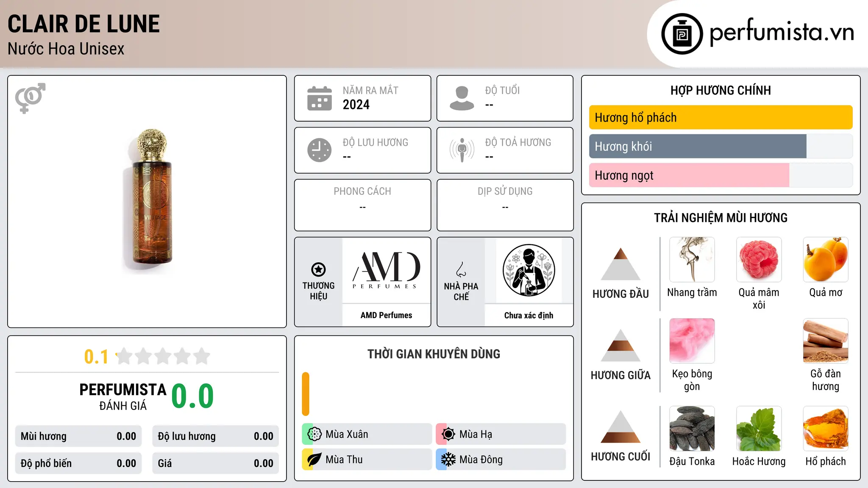Image resolution: width=868 pixels, height=488 pixels.
Task: Click the clock icon in the ĐỘ LƯU HƯƠNG card
Action: coord(320,150)
